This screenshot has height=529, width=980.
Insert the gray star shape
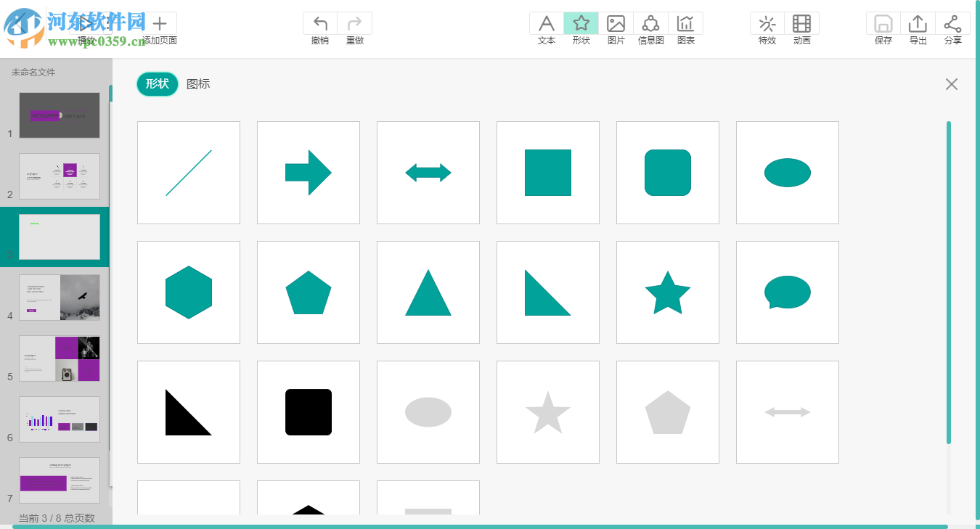(x=548, y=412)
